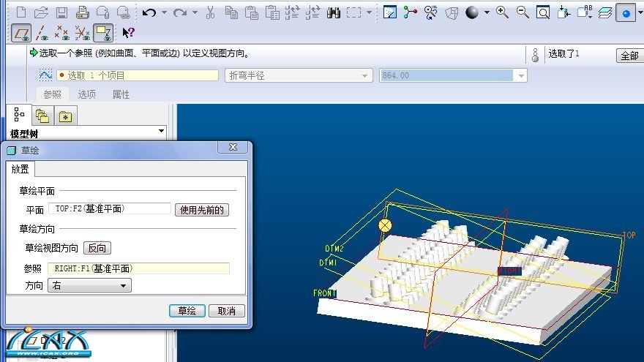Image resolution: width=644 pixels, height=362 pixels.
Task: Toggle datum axes display
Action: (42, 32)
